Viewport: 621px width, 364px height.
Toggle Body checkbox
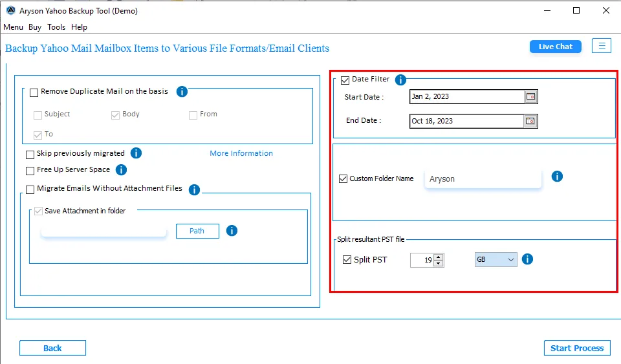point(115,115)
